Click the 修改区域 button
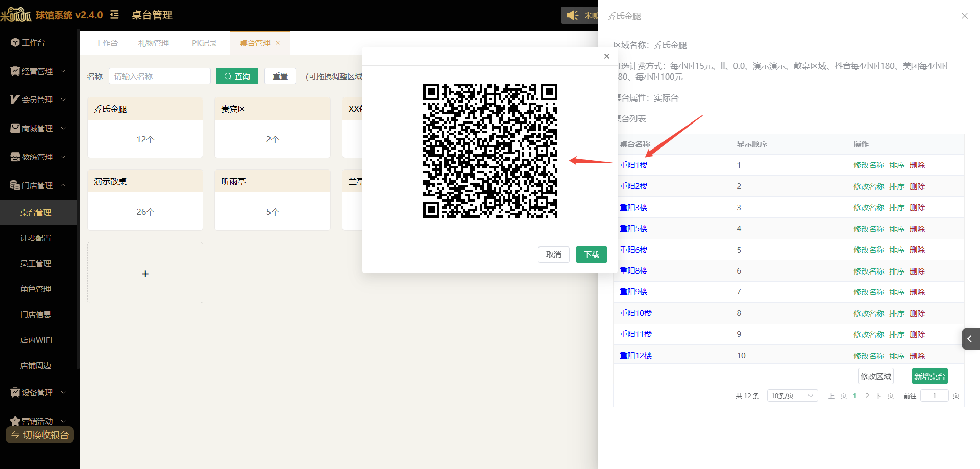Screen dimensions: 980x469 click(876, 376)
